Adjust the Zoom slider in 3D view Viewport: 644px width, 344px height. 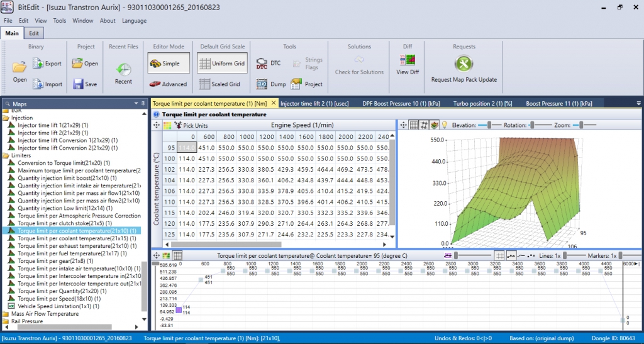584,125
